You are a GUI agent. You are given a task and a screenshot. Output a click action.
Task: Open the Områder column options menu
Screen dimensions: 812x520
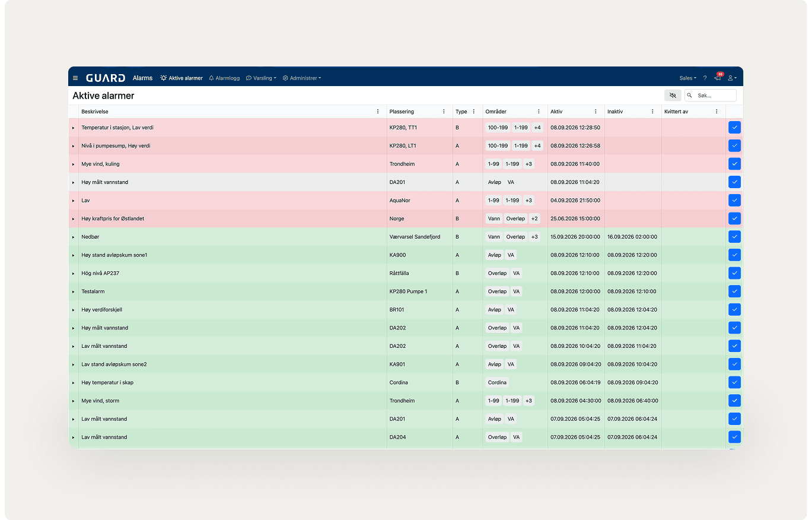point(539,112)
